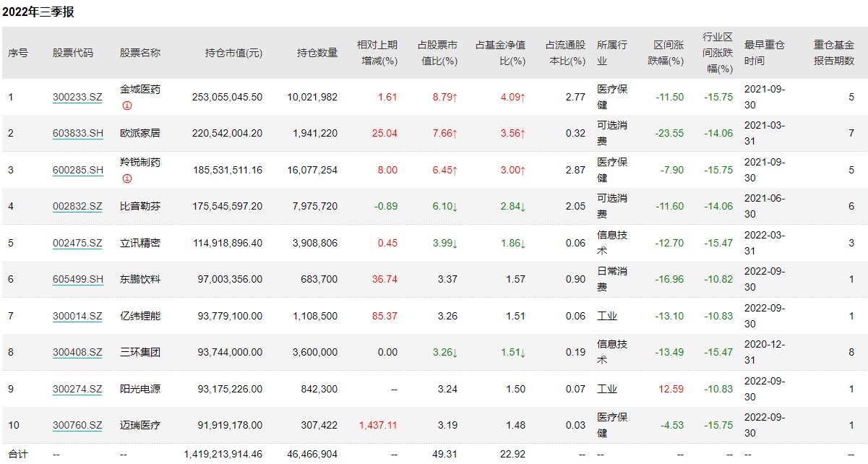
Task: Open stock code link 300408.SZ
Action: coord(77,352)
